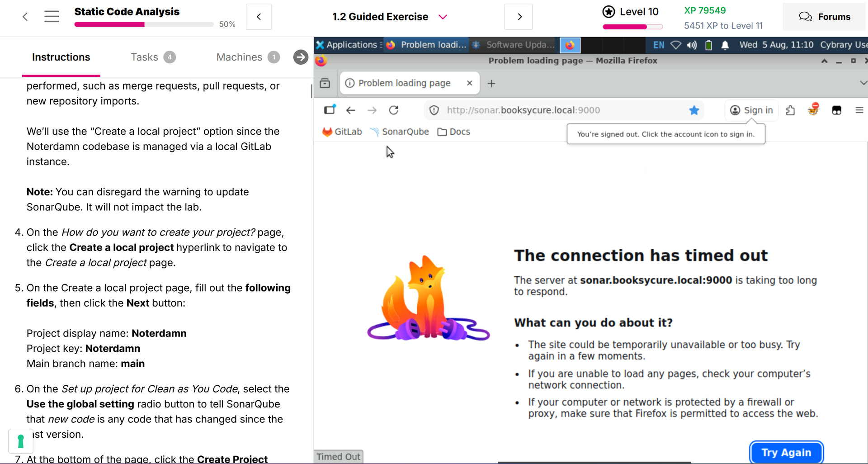Go forward one page in Firefox
Image resolution: width=868 pixels, height=464 pixels.
pos(372,110)
